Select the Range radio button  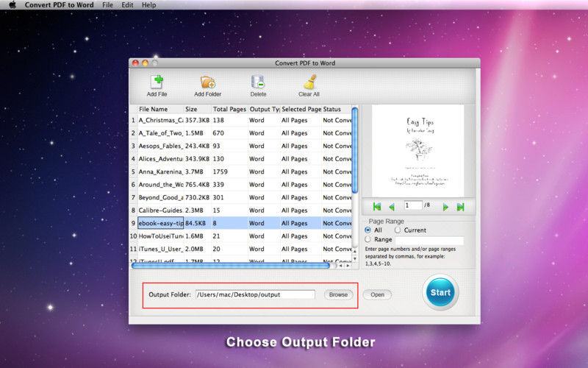tap(368, 239)
